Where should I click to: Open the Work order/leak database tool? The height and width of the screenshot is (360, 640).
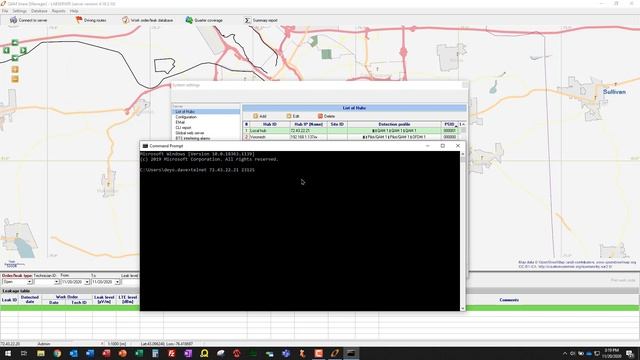[148, 20]
